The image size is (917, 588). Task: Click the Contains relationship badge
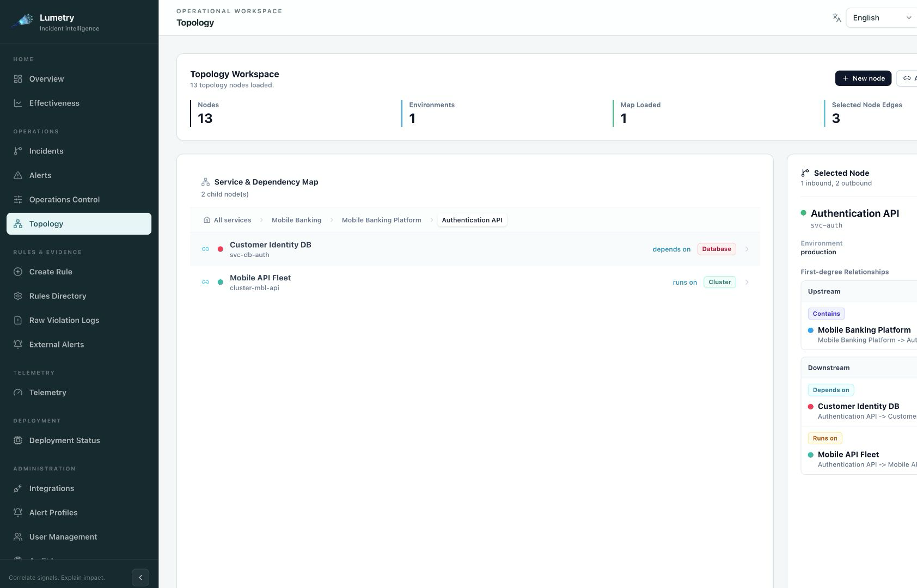[x=826, y=314]
